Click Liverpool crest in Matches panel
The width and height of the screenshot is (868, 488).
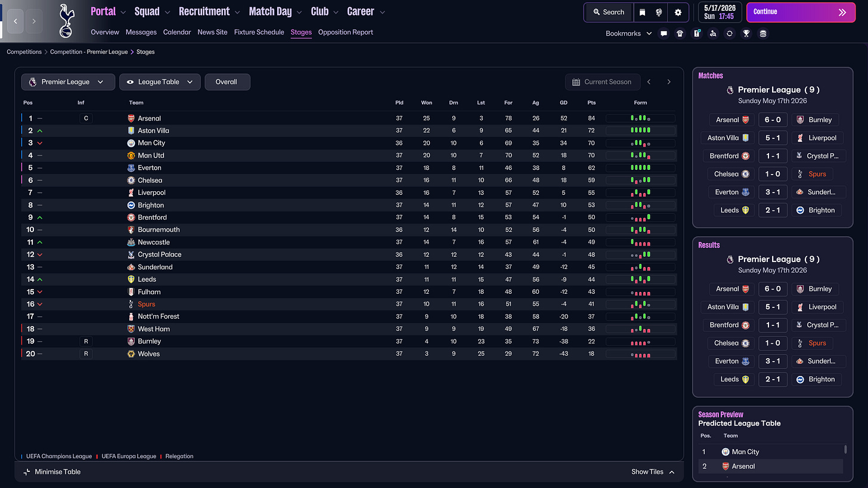coord(800,138)
